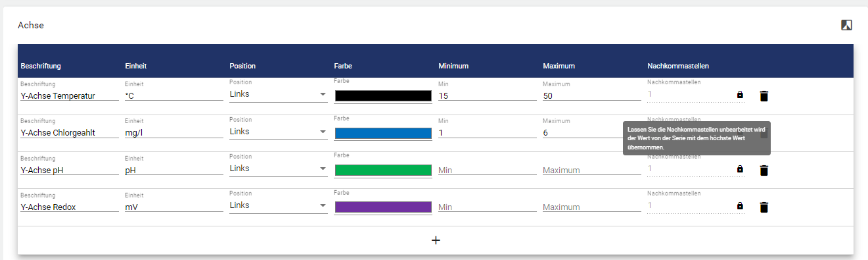868x260 pixels.
Task: Delete the Y-Achse Temperatur row
Action: click(764, 96)
